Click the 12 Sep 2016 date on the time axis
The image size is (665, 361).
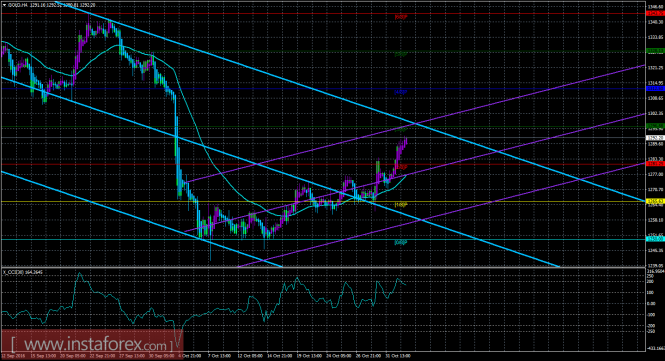coord(11,356)
